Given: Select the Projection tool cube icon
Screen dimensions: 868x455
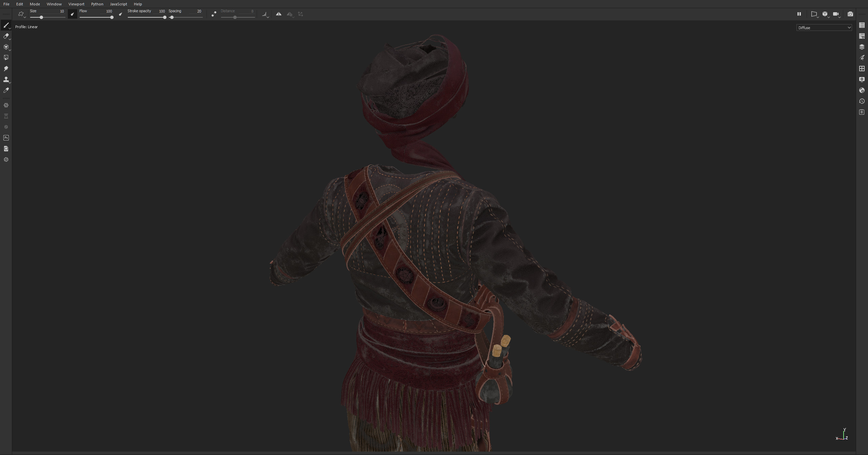Looking at the screenshot, I should 6,47.
